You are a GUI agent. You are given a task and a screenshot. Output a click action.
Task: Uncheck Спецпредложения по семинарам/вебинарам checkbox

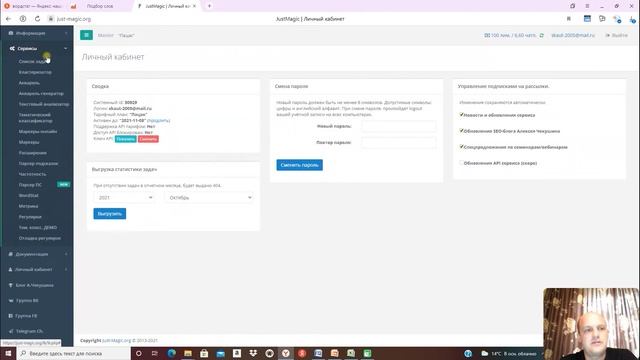462,147
